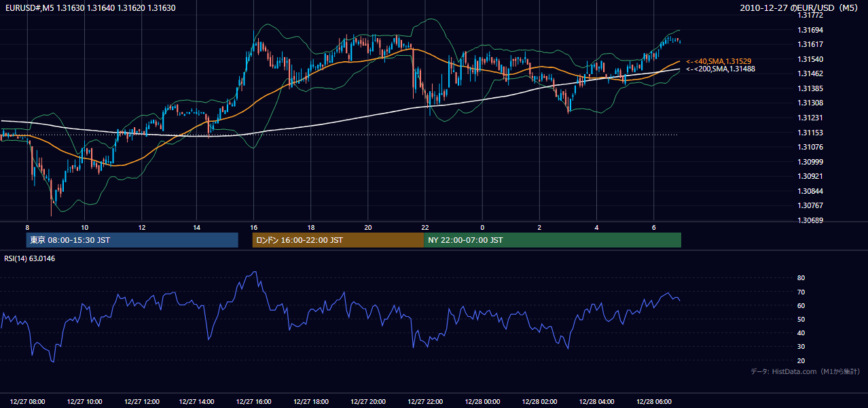Click the 12/27 20:00 time label

[369, 402]
